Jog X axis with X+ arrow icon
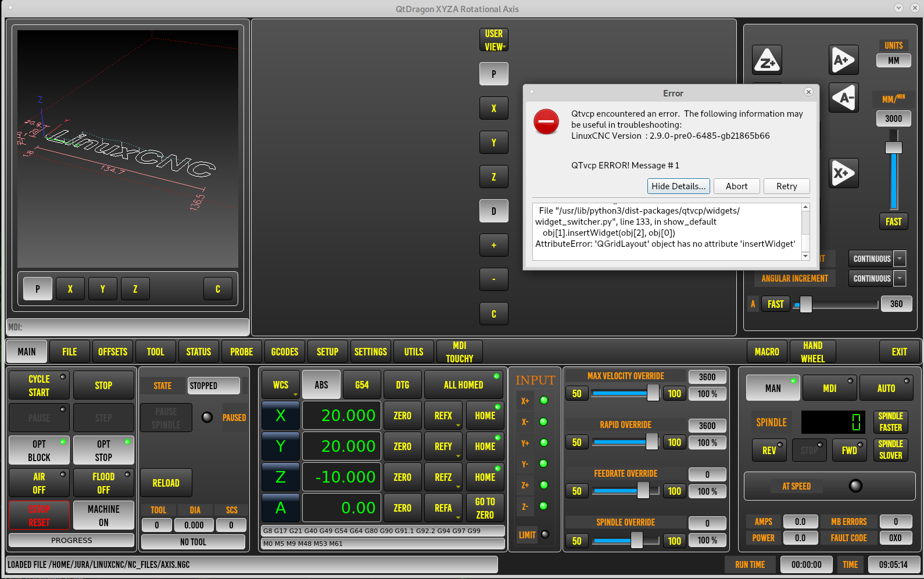 coord(843,173)
